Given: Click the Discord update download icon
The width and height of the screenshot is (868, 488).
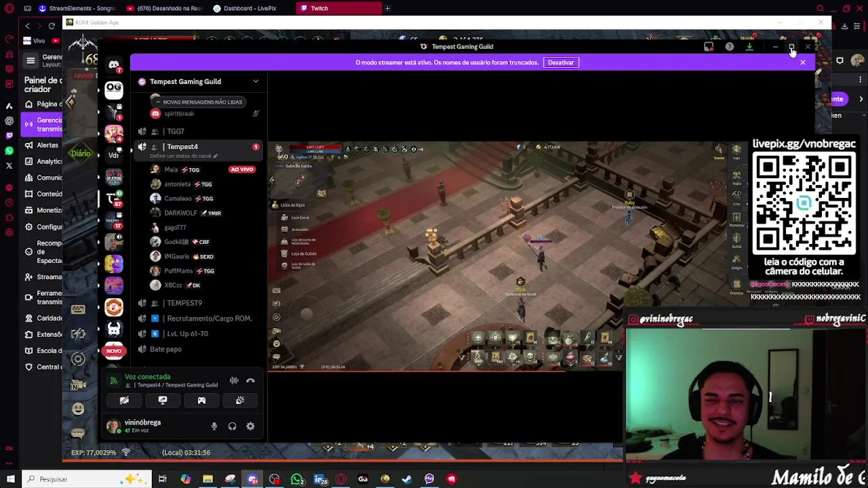Looking at the screenshot, I should 749,47.
